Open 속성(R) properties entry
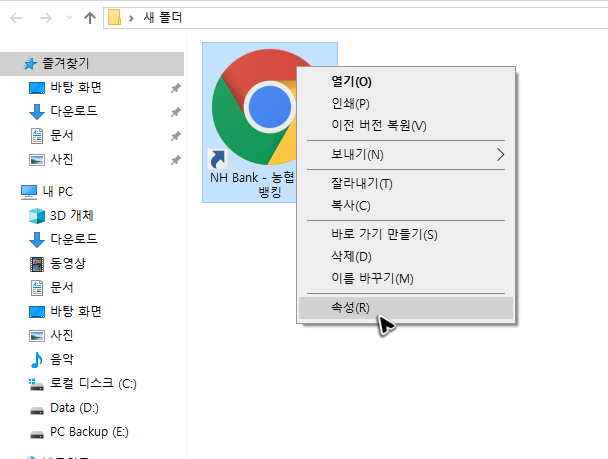This screenshot has height=459, width=608. (406, 308)
